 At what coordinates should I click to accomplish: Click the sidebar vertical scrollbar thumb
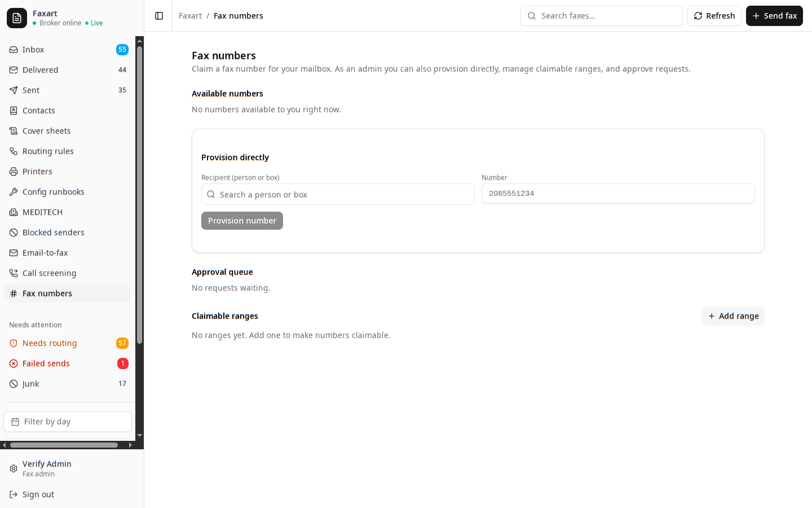coord(139,195)
